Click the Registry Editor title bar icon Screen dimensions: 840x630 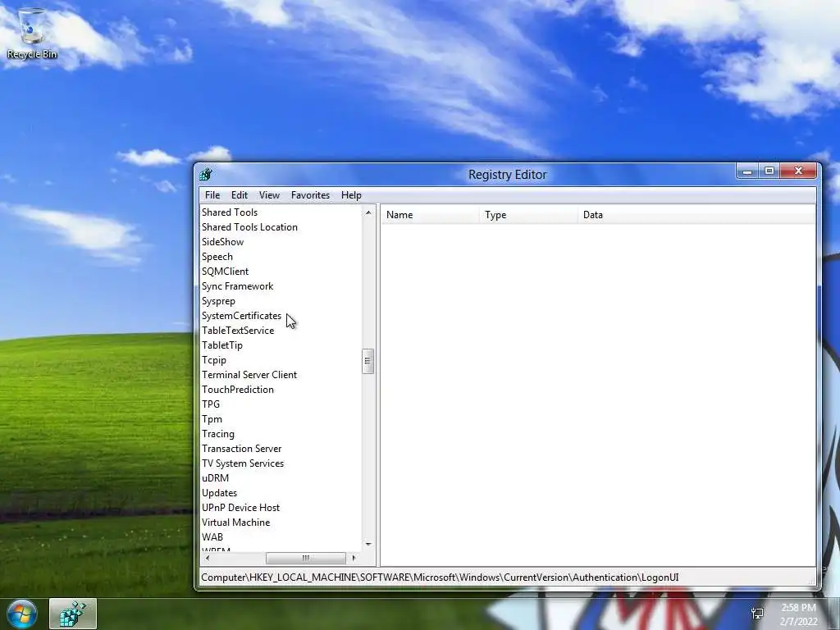[206, 174]
